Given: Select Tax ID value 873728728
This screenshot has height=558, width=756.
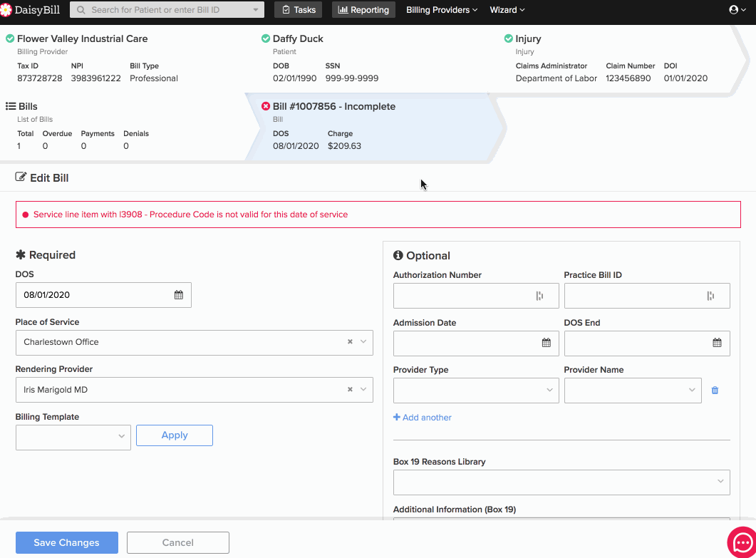Looking at the screenshot, I should click(x=39, y=78).
